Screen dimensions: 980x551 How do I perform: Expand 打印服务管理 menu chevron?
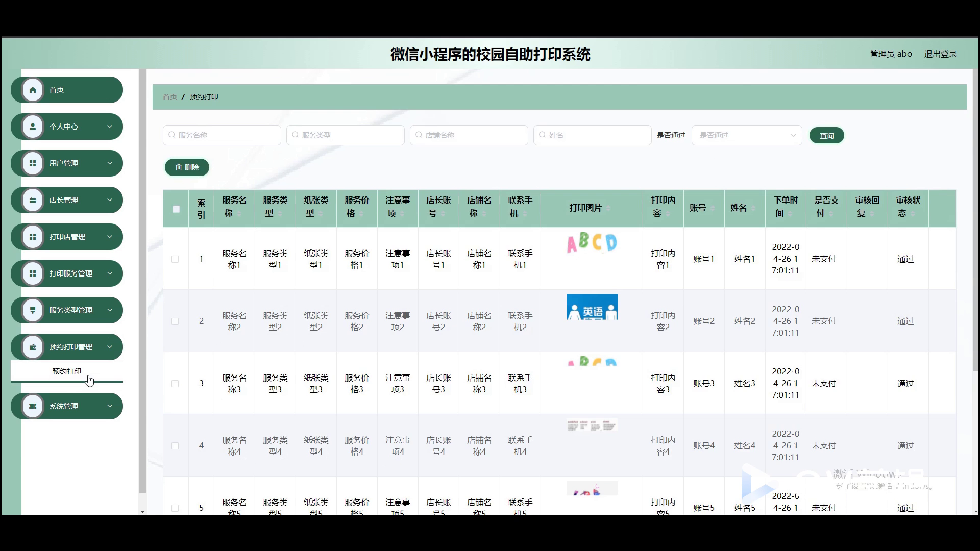(x=110, y=273)
